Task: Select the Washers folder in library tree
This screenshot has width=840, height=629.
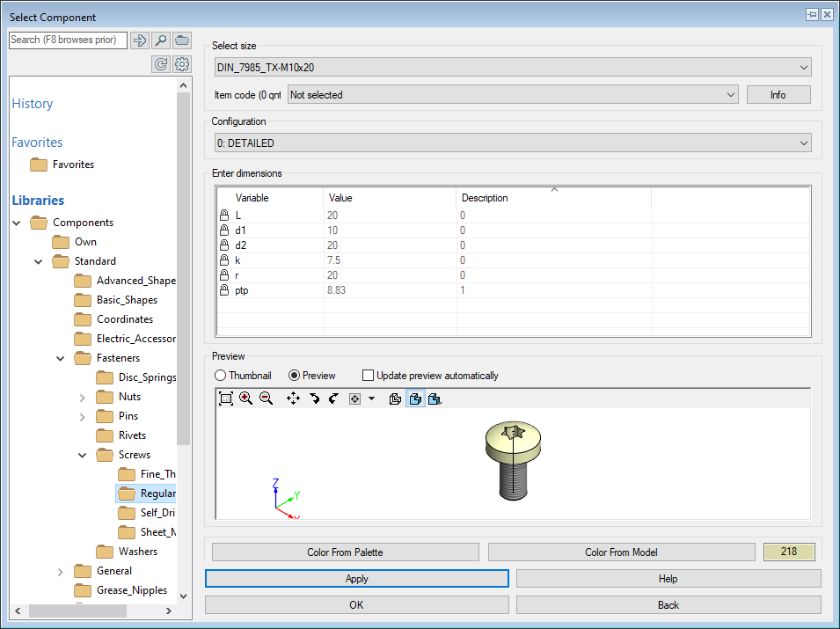Action: coord(137,552)
